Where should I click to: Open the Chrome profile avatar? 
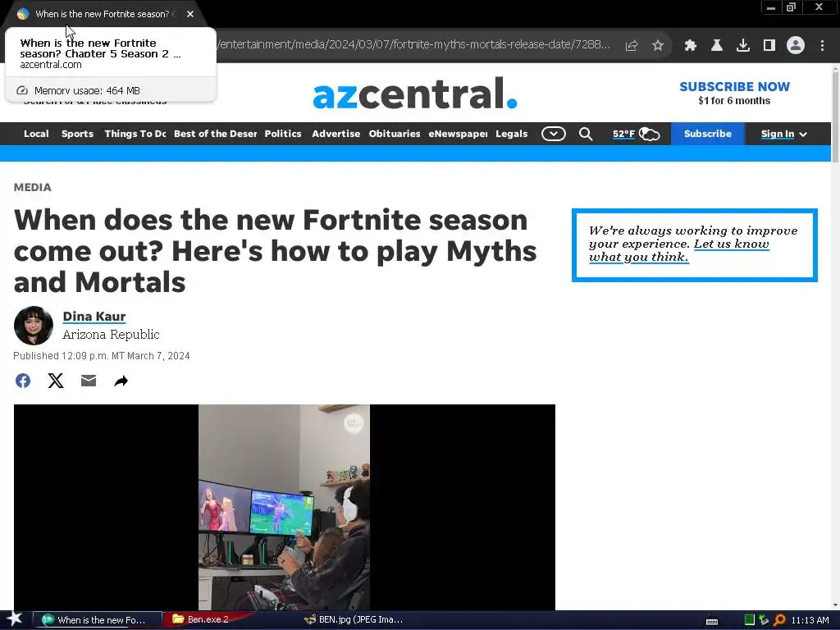click(x=796, y=46)
